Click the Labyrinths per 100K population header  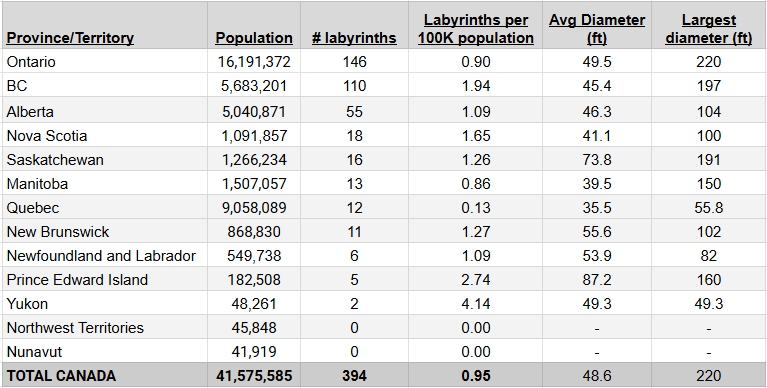pos(476,29)
